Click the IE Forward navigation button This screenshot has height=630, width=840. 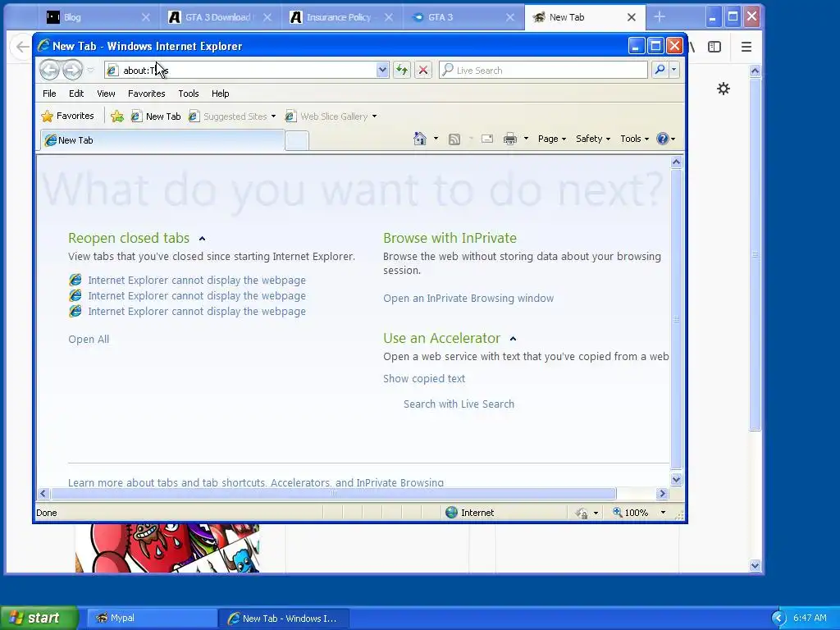click(x=72, y=70)
